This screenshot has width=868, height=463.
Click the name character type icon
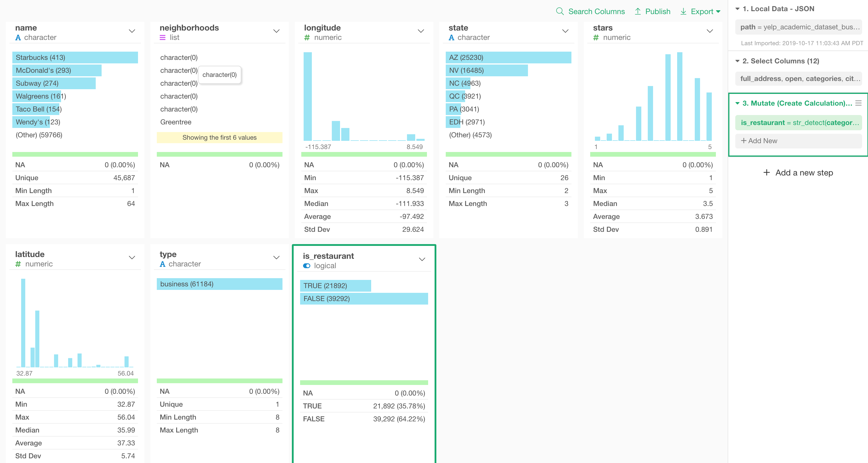(x=18, y=38)
